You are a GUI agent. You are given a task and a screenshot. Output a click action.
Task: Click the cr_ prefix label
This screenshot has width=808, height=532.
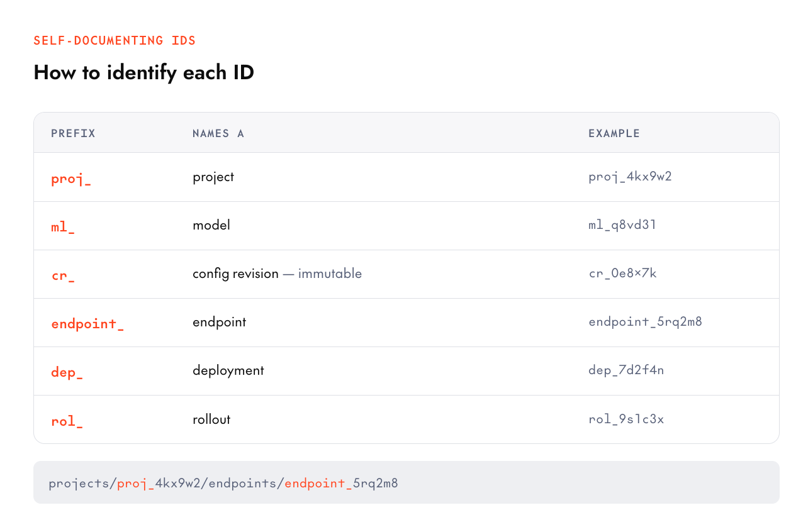click(x=63, y=275)
